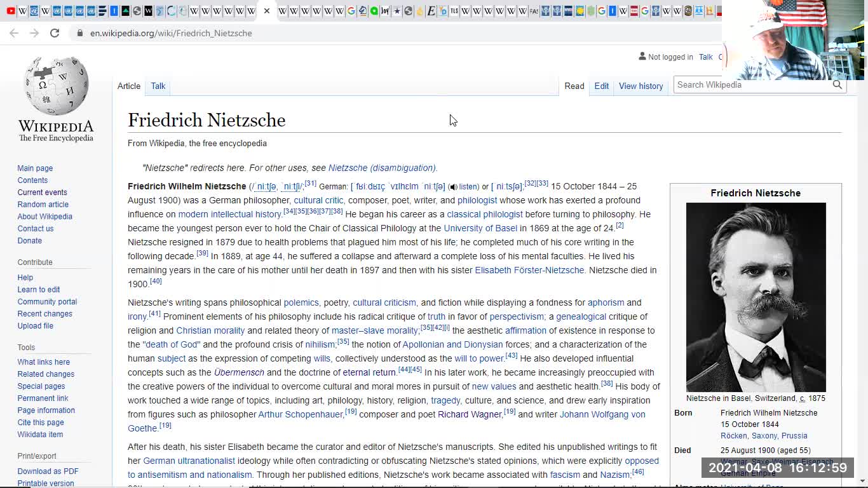868x488 pixels.
Task: Follow the Arthur Schopenhauer link
Action: 301,414
